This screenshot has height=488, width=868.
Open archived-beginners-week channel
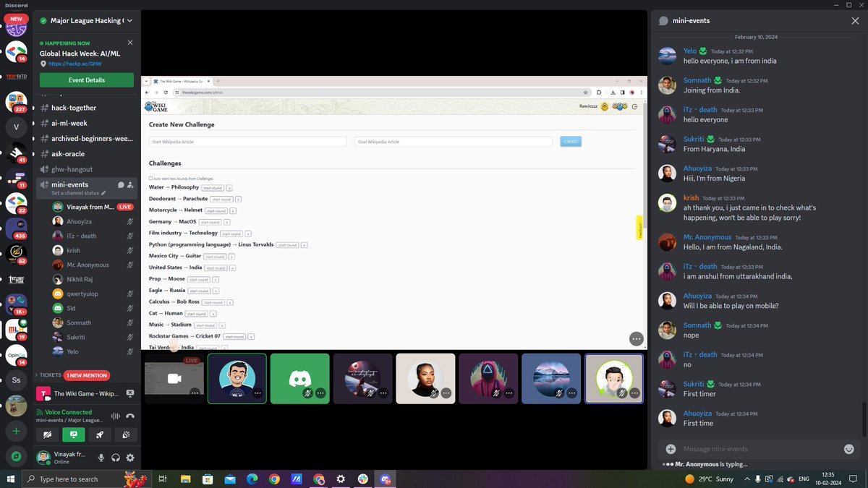[86, 138]
